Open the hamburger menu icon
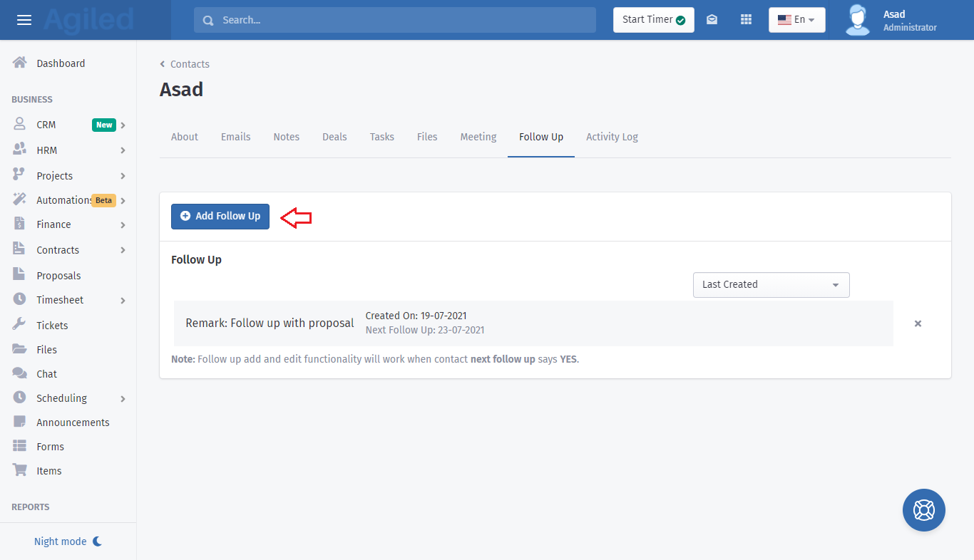Image resolution: width=974 pixels, height=560 pixels. coord(24,20)
